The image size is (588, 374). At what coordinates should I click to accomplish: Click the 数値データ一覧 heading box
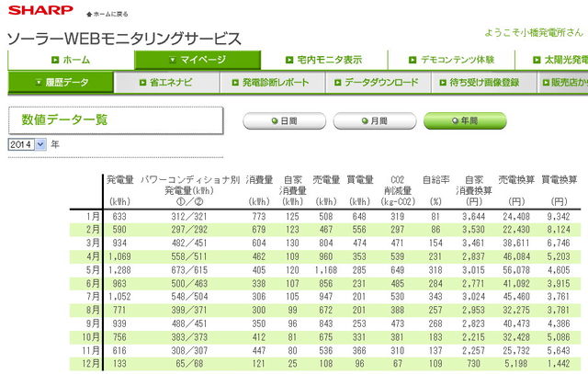pyautogui.click(x=116, y=120)
